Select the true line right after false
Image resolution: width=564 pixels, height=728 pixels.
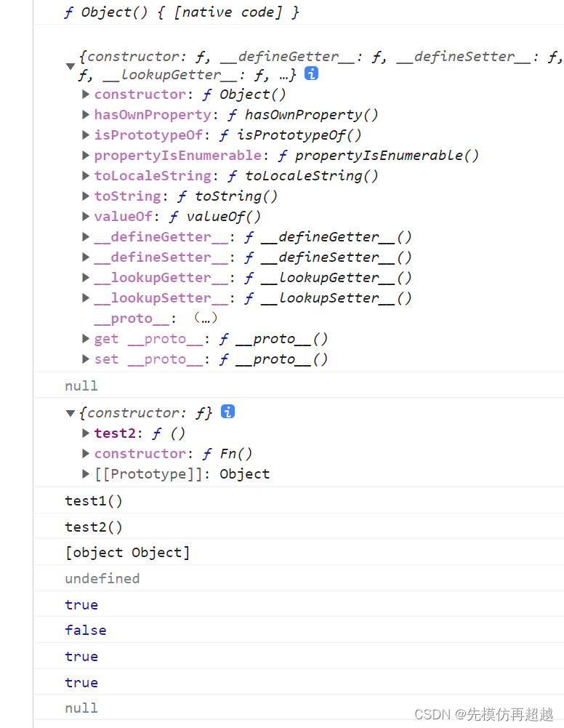tap(81, 656)
